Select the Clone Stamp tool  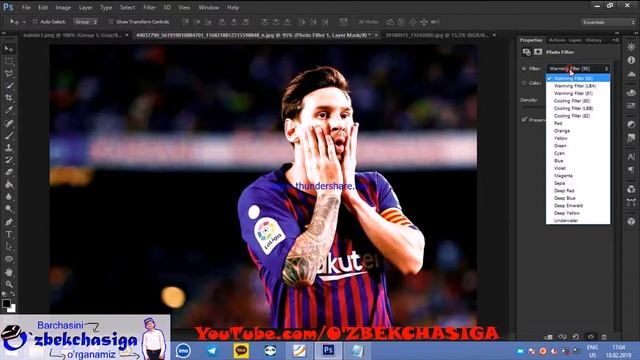click(9, 148)
